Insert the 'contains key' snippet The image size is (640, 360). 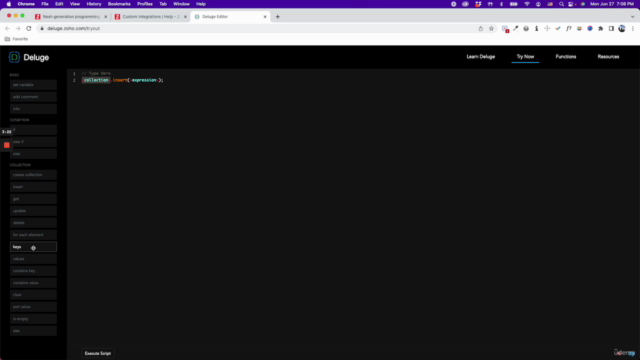coord(33,271)
